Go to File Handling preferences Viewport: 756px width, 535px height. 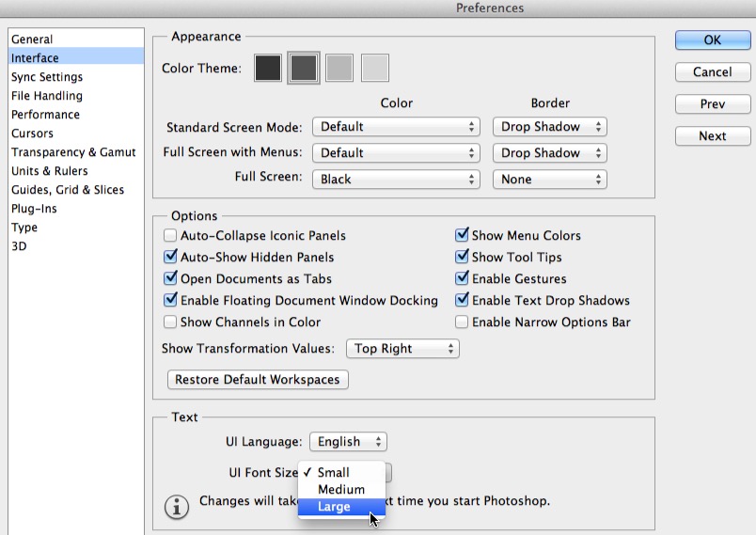(76, 95)
